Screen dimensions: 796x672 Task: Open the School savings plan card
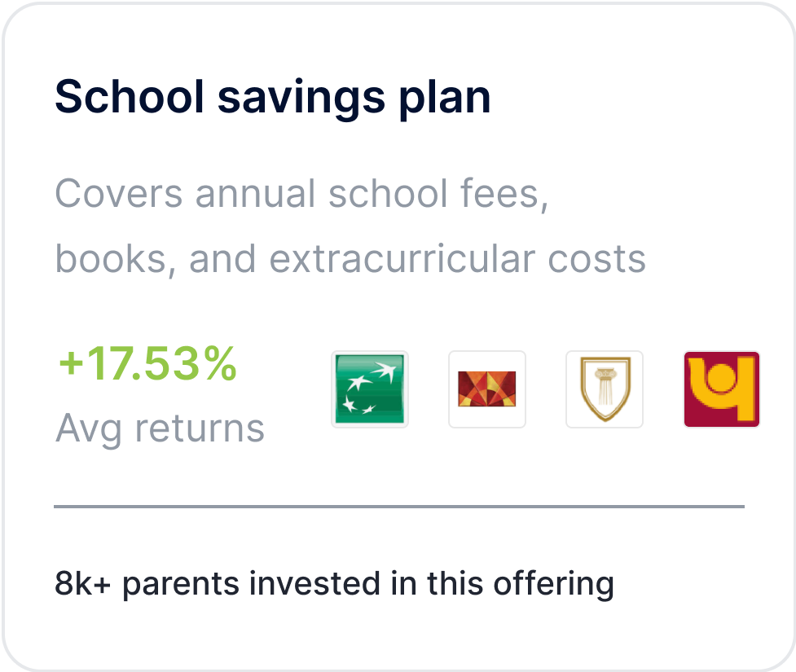(398, 336)
